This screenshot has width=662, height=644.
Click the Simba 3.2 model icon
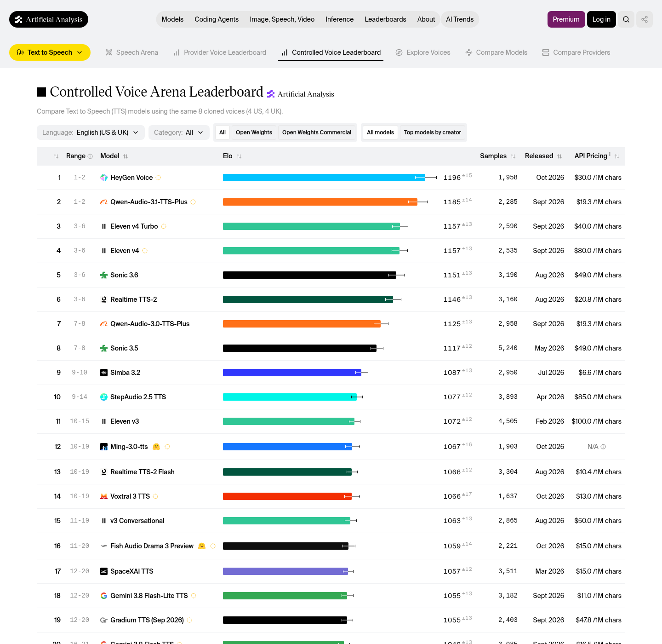coord(104,373)
